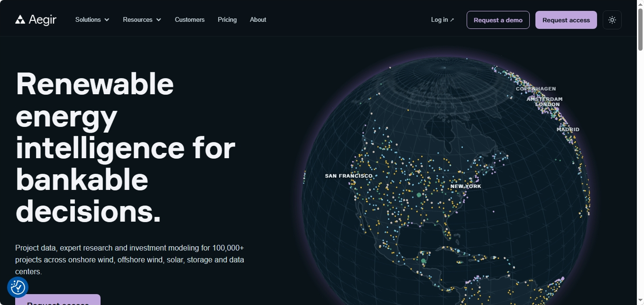
Task: Open the About page
Action: (x=258, y=19)
